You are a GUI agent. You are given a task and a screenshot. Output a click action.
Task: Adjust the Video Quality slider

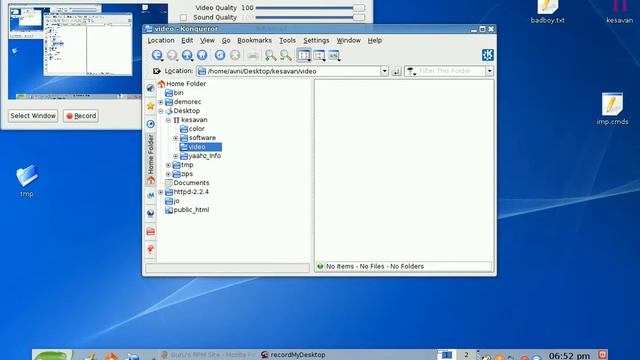point(310,8)
